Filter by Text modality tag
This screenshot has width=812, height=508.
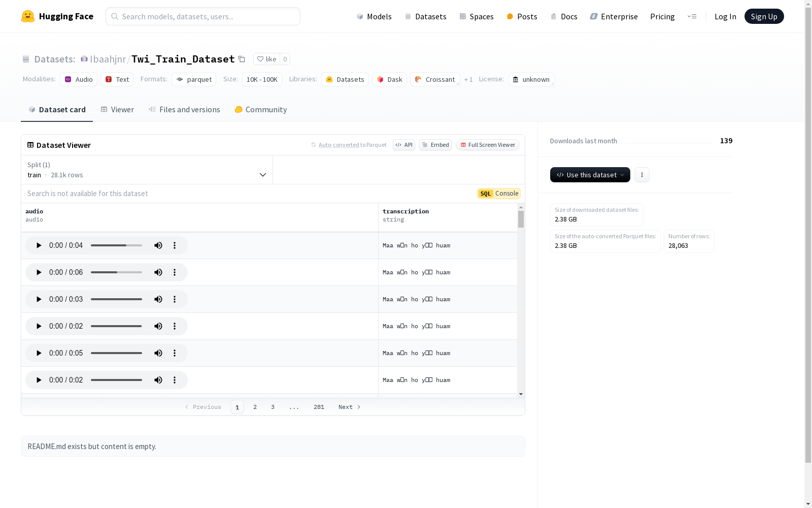pos(117,79)
